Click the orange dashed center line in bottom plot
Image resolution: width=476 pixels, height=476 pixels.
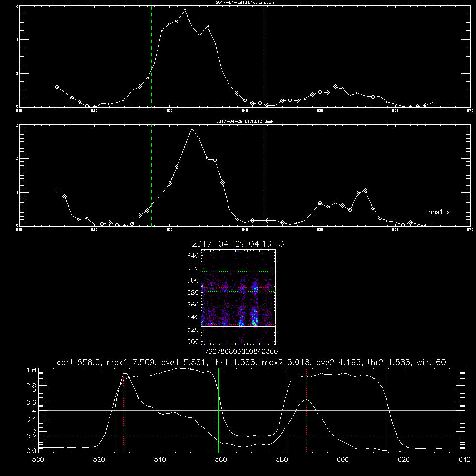[x=215, y=410]
